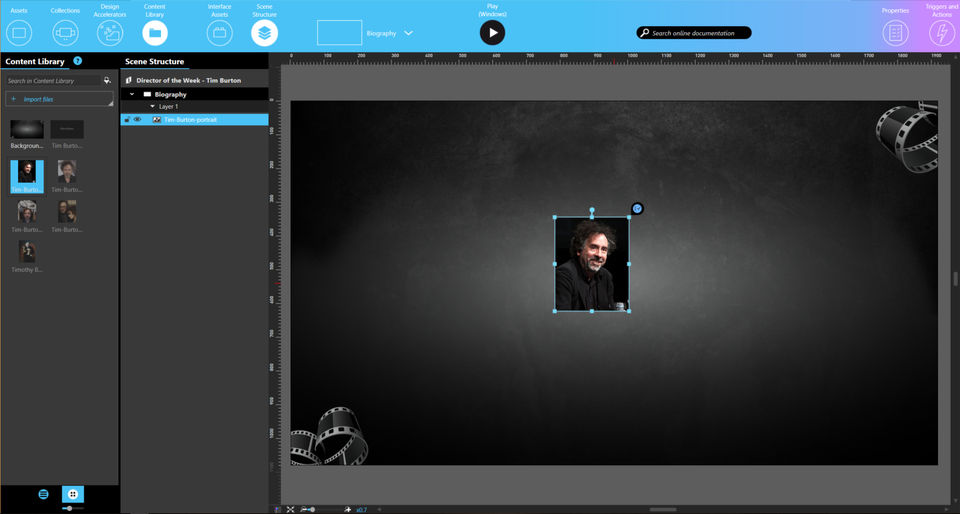Focus the Search online documentation field

694,33
